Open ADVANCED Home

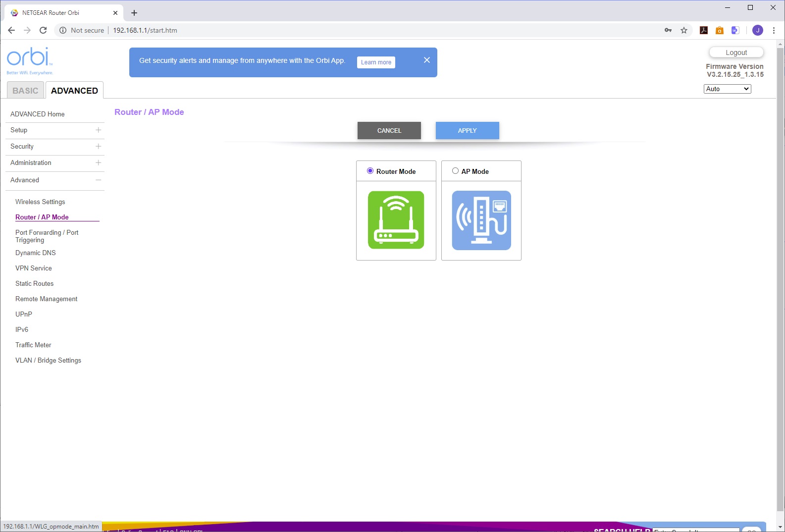(x=38, y=114)
